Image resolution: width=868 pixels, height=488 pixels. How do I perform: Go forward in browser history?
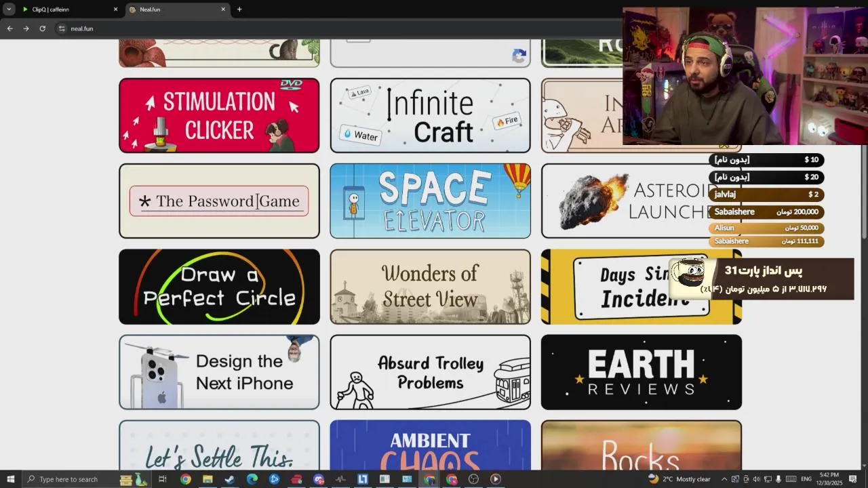26,28
